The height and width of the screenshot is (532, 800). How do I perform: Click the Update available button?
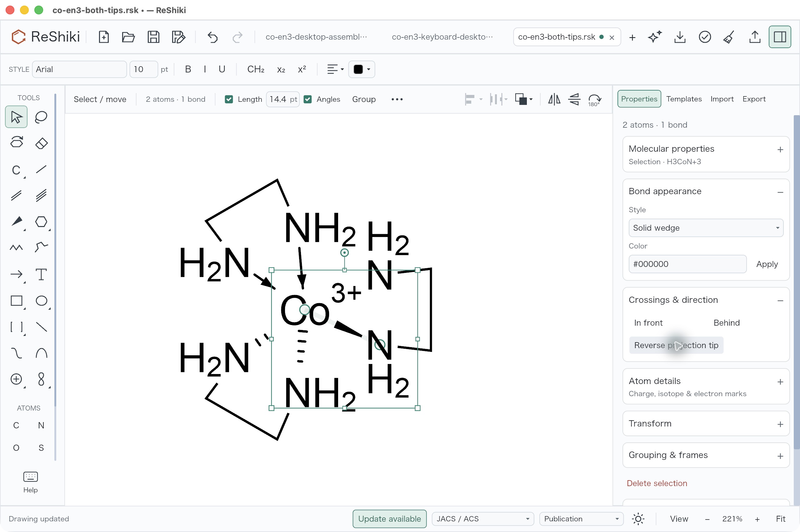point(389,519)
